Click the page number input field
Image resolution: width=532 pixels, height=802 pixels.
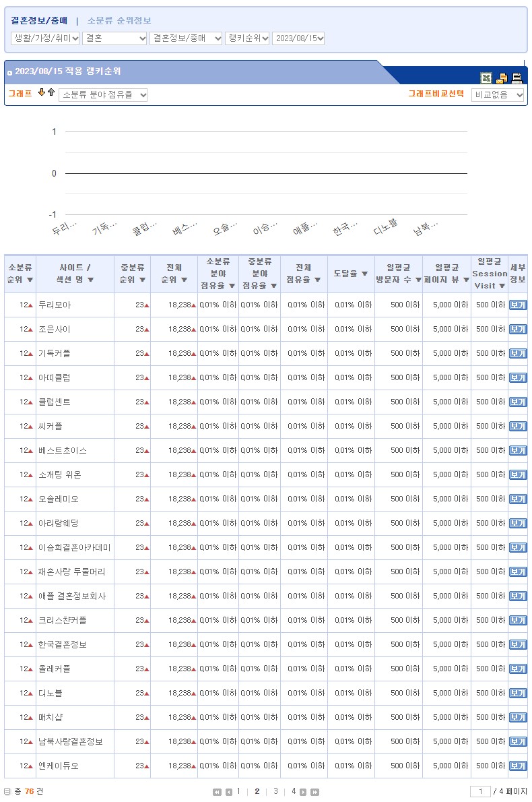click(480, 791)
